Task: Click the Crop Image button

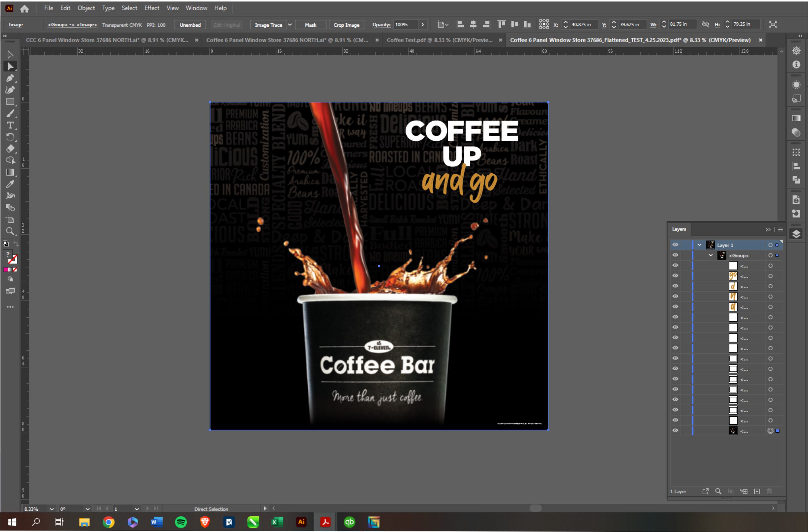Action: coord(346,25)
